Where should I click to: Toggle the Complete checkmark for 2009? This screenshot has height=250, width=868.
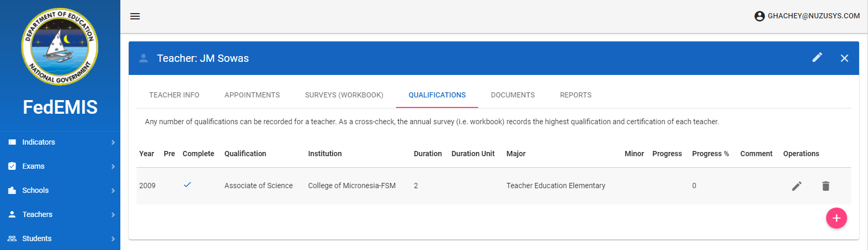click(187, 185)
